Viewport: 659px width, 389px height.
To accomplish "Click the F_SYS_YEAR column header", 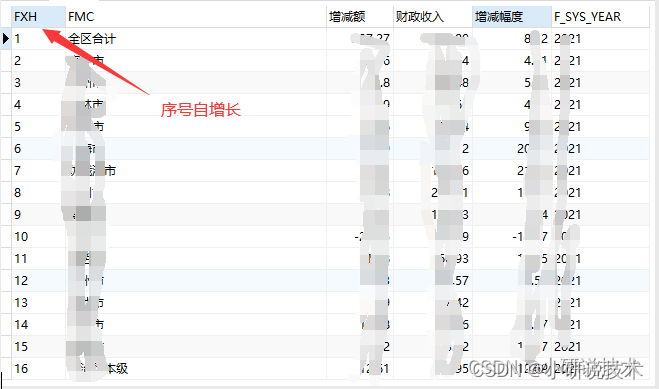I will [x=601, y=17].
